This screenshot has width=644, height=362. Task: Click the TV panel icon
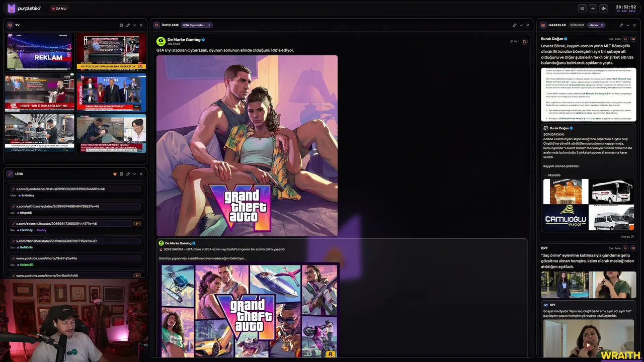pyautogui.click(x=11, y=25)
